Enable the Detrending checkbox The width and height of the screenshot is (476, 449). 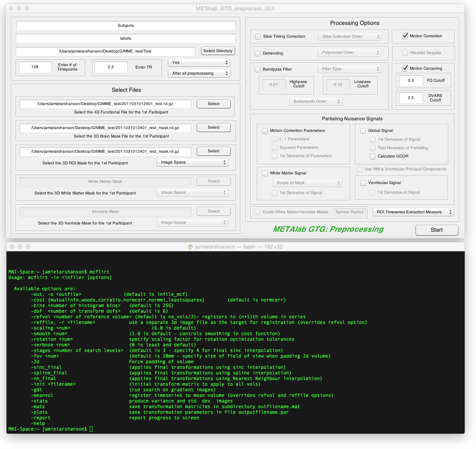pyautogui.click(x=258, y=54)
